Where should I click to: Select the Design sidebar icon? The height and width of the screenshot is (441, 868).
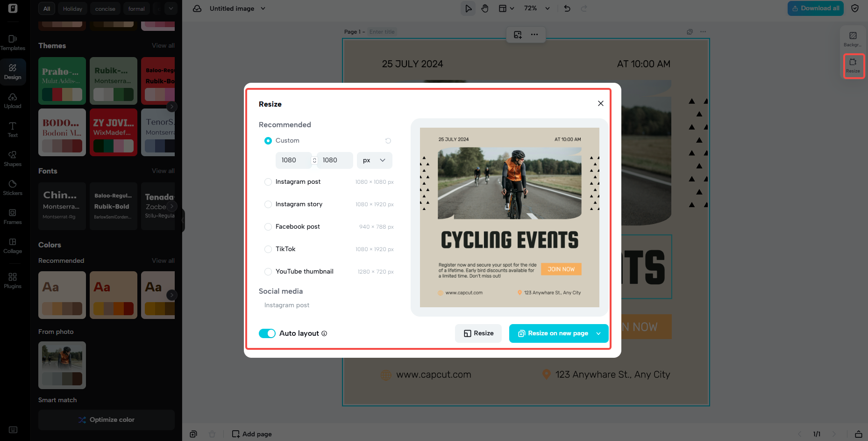(x=13, y=72)
